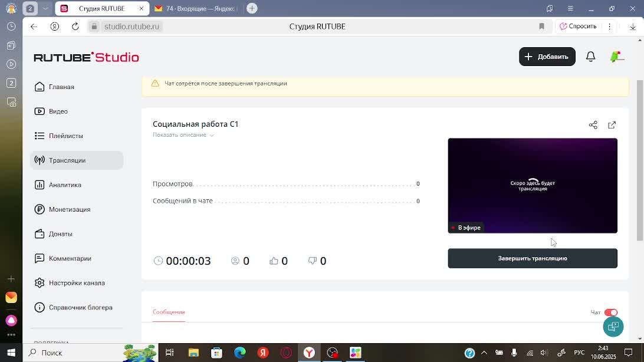Open the volume control in the tray

click(x=544, y=353)
